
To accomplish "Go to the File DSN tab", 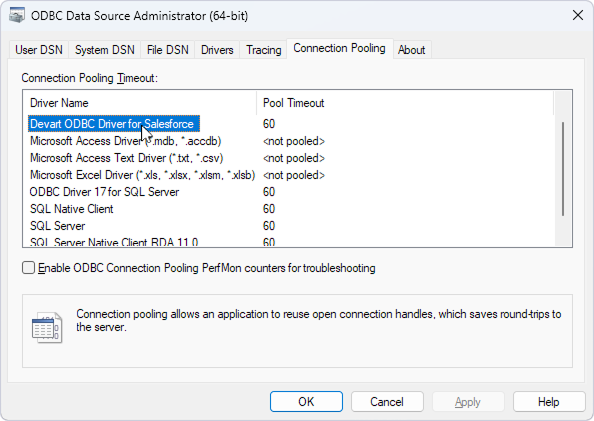I will coord(167,50).
